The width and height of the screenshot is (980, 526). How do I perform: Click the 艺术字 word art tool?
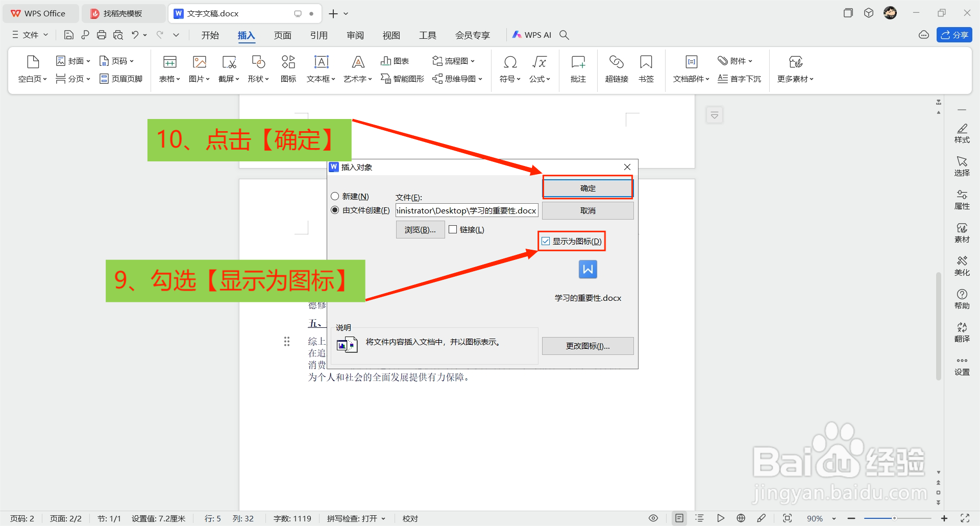[358, 69]
